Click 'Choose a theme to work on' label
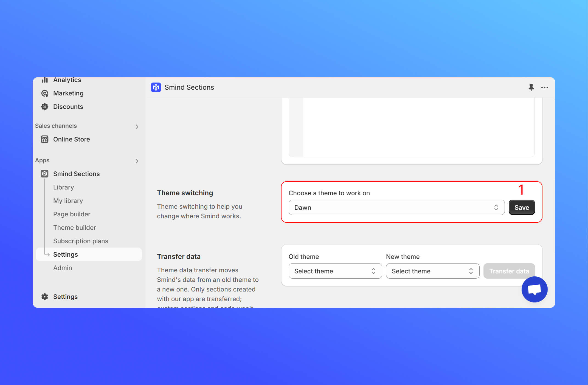Viewport: 588px width, 385px height. point(329,193)
